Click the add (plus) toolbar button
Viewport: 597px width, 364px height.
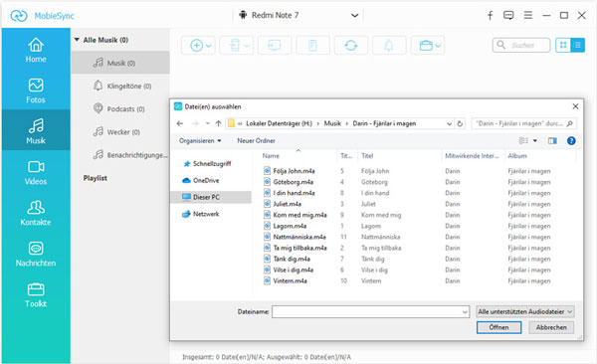[x=198, y=46]
